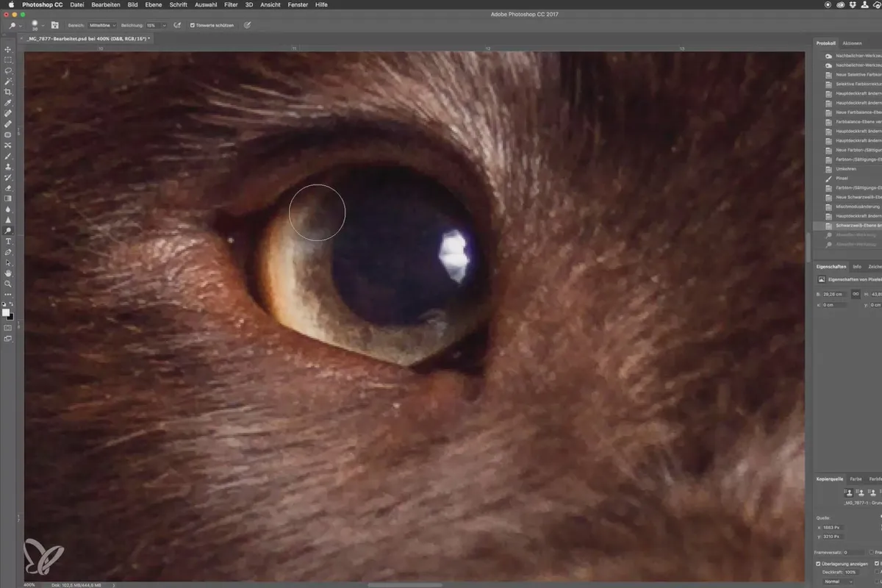Select the History Brush tool
This screenshot has width=882, height=588.
click(x=8, y=178)
